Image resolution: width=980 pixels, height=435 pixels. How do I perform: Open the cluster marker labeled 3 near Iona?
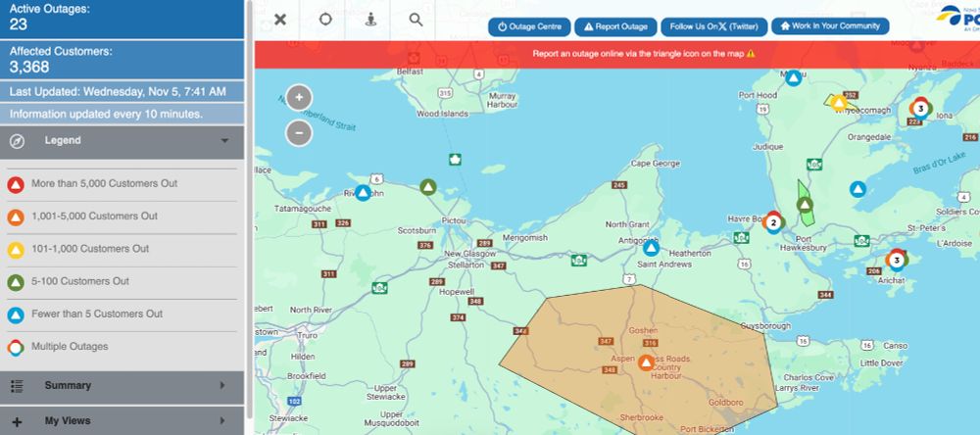point(919,108)
